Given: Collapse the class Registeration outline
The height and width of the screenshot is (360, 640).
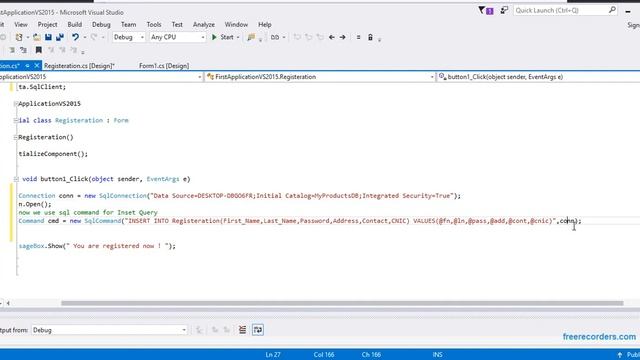Looking at the screenshot, I should [x=16, y=120].
